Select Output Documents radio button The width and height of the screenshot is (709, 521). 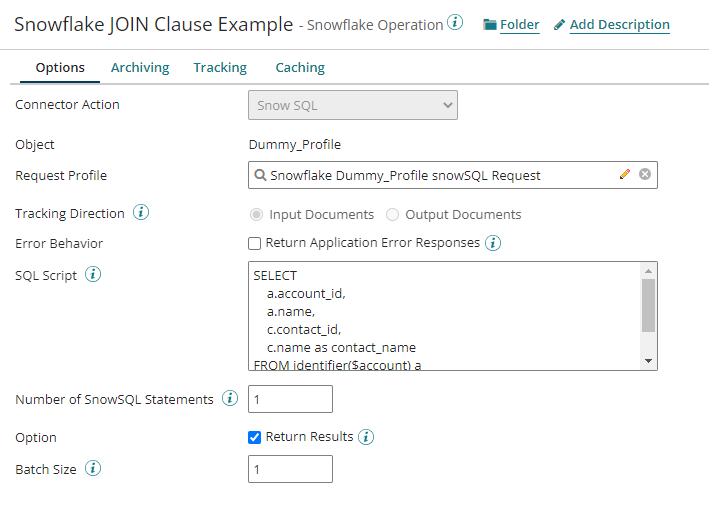click(x=392, y=215)
